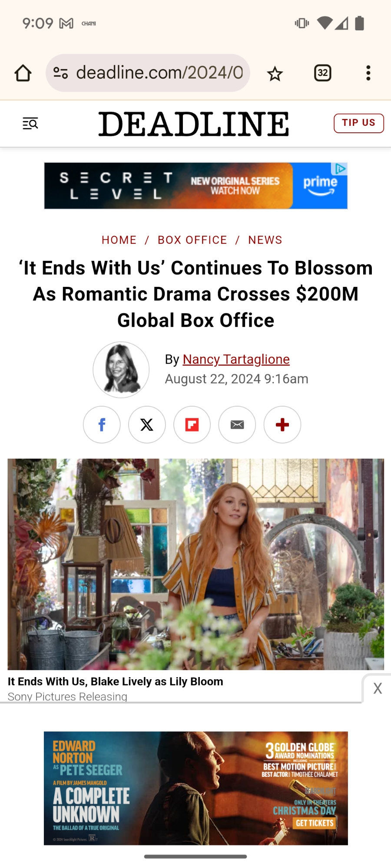Click the TIP US button

(x=359, y=123)
